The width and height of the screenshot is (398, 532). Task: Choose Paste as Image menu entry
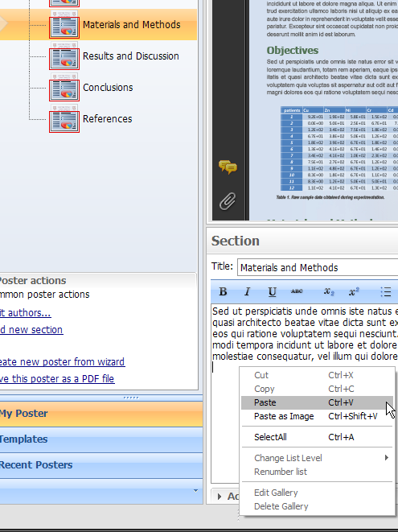point(317,416)
